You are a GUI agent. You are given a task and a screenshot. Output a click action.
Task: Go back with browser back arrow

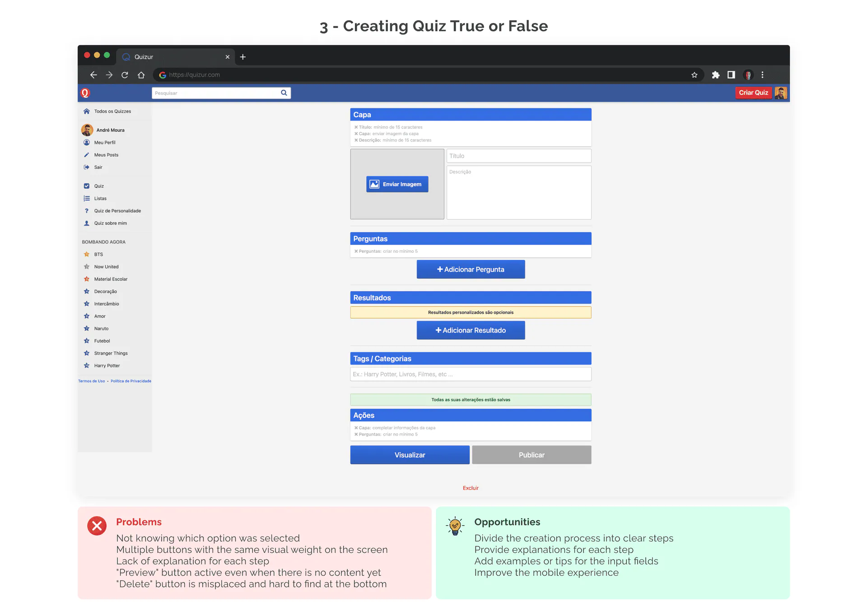[93, 75]
